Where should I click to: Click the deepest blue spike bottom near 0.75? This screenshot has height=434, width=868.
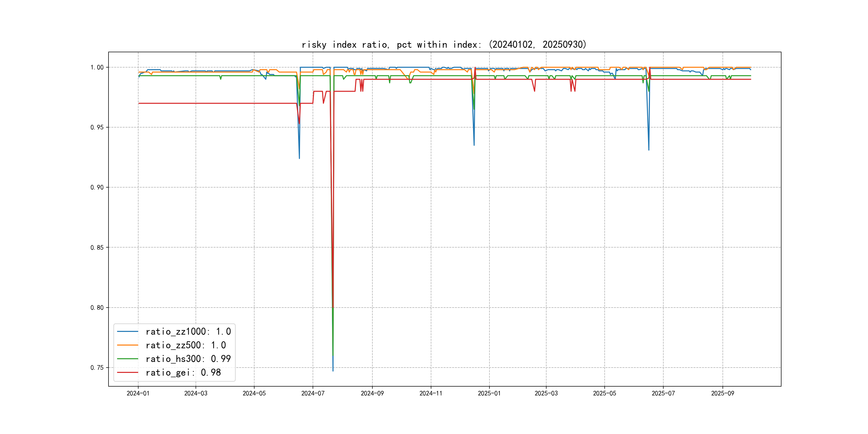(x=333, y=370)
